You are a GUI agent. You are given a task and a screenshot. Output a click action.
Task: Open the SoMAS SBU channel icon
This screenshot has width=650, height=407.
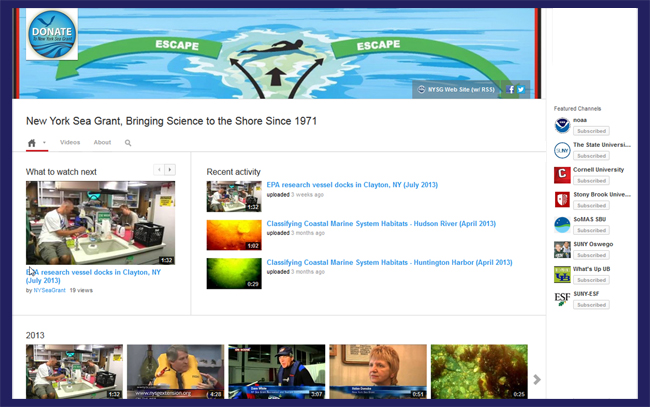562,225
